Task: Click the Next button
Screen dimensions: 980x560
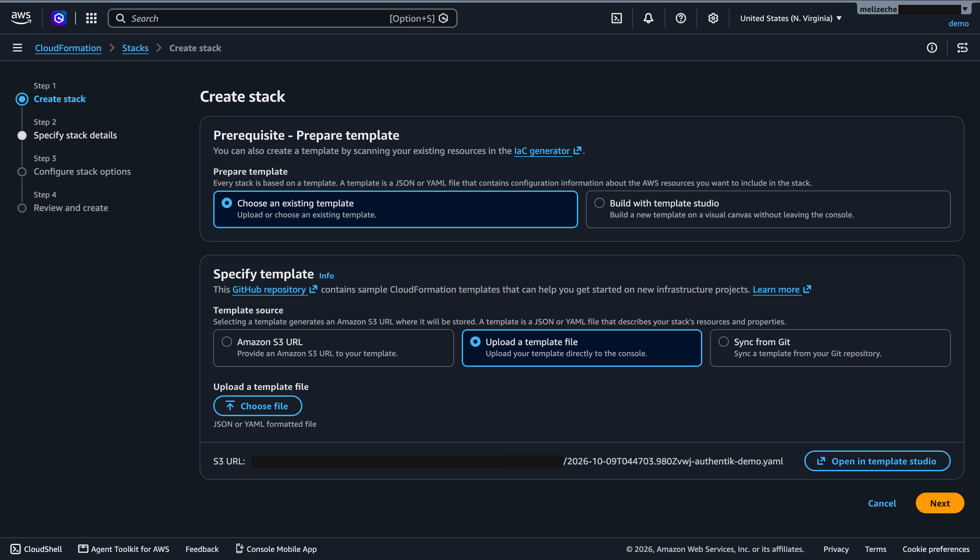Action: click(939, 503)
